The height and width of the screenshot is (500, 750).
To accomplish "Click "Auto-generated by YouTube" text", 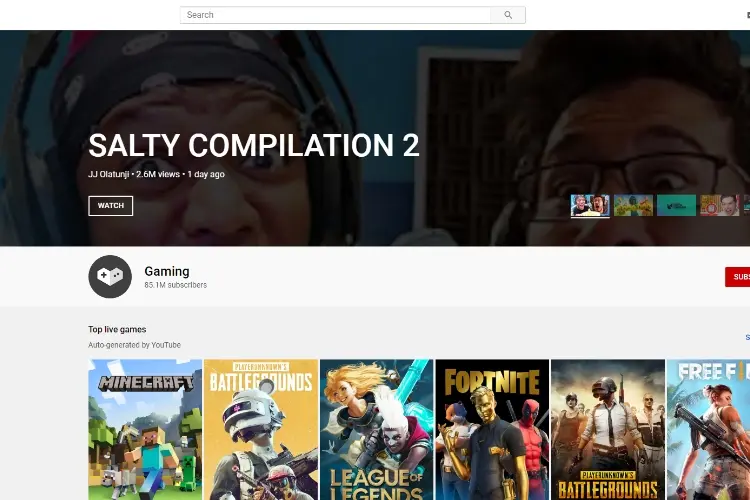I will [x=134, y=345].
